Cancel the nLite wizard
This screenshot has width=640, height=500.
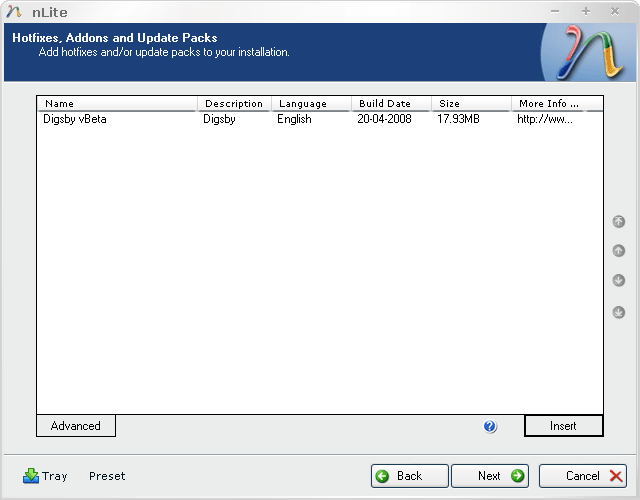(583, 476)
